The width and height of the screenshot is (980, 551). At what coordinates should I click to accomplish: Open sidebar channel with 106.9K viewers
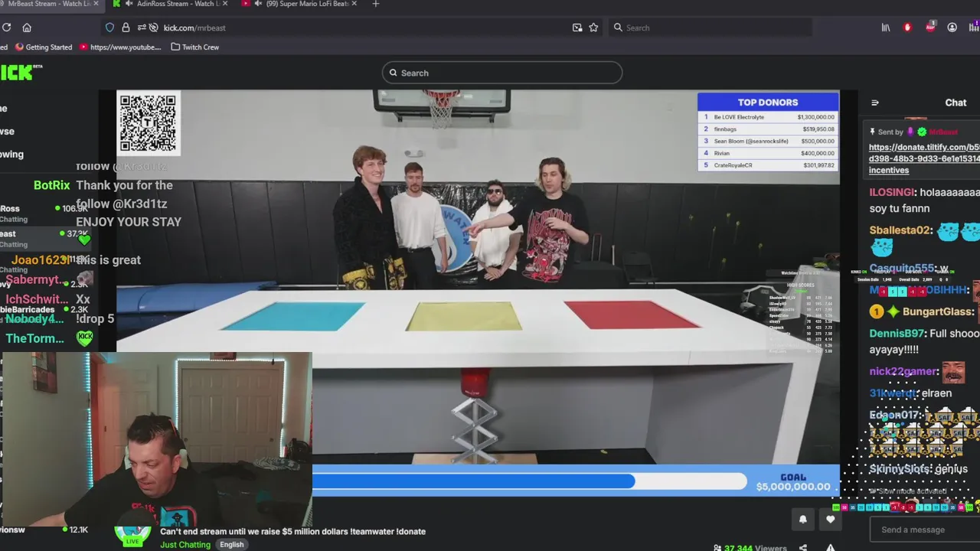click(x=44, y=214)
